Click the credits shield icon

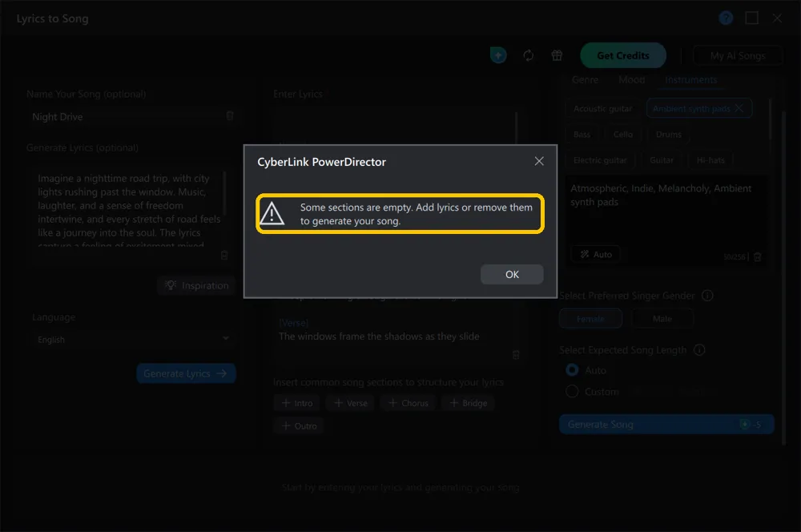[498, 54]
